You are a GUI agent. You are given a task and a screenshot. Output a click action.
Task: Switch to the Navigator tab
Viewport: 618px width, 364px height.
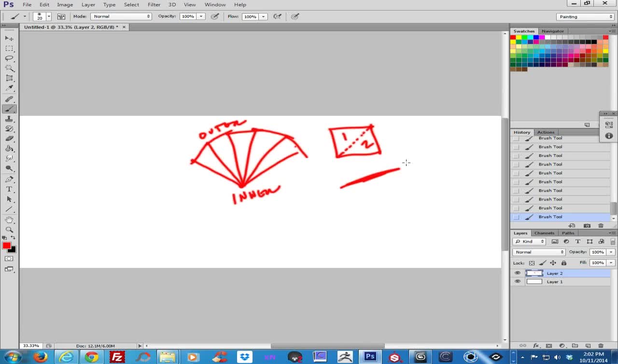tap(552, 31)
